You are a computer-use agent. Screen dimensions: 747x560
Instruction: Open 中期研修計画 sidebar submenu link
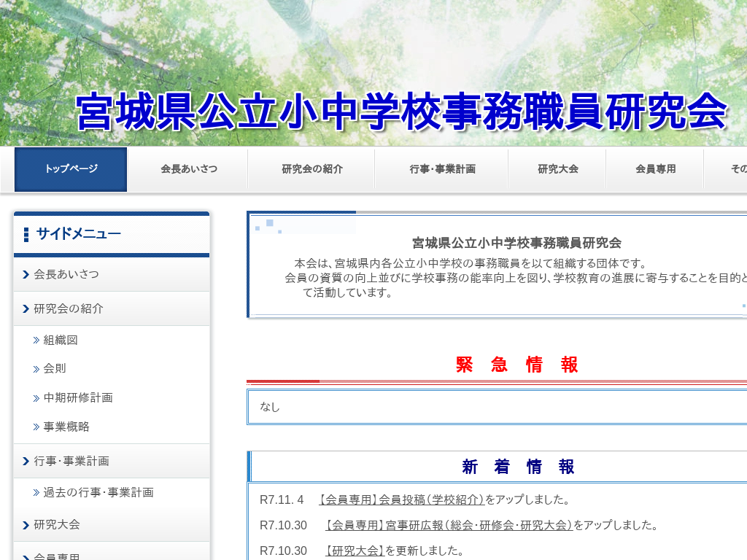click(78, 398)
